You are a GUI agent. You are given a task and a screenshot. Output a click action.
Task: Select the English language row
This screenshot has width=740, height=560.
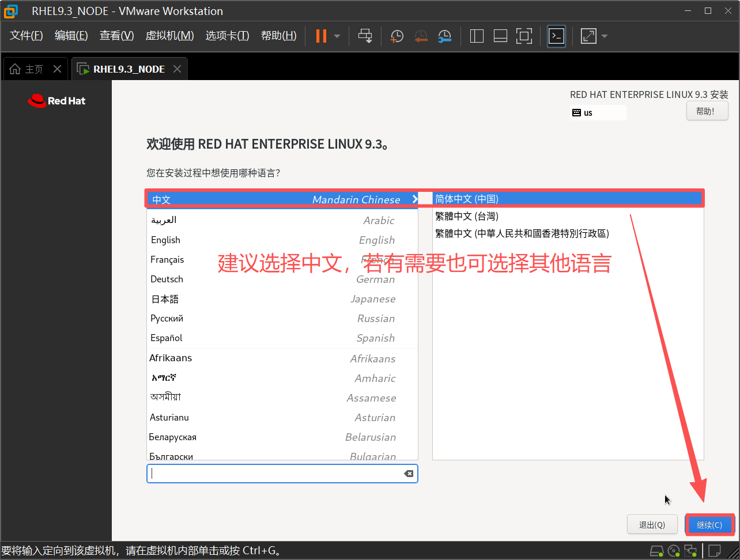coord(282,240)
